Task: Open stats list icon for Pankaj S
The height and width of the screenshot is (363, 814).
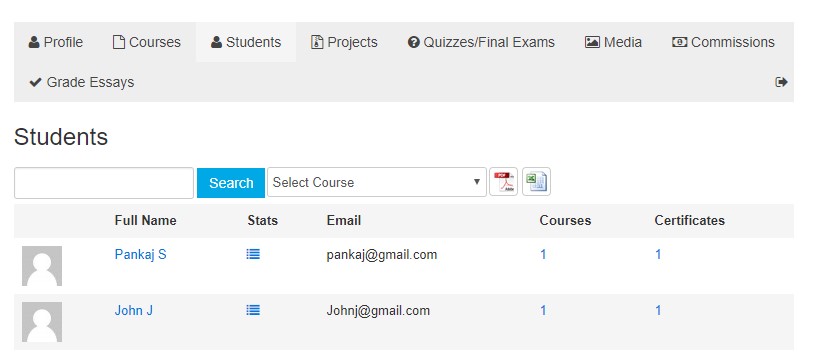Action: pyautogui.click(x=253, y=254)
